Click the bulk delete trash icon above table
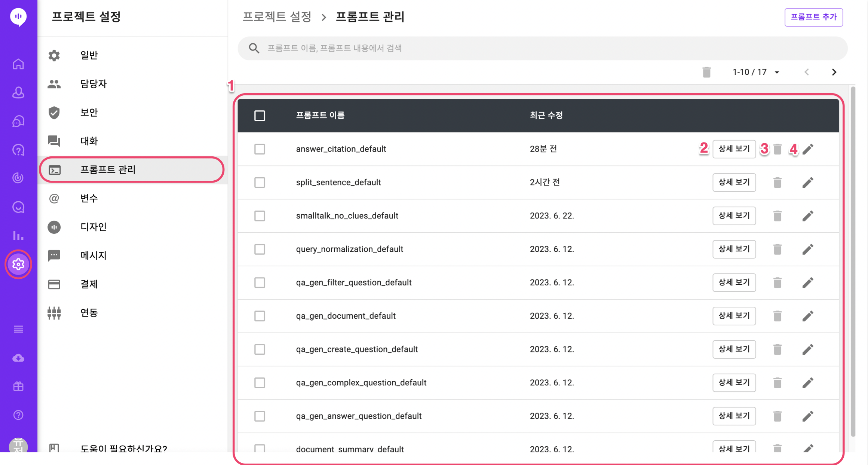The width and height of the screenshot is (868, 465). pos(706,72)
